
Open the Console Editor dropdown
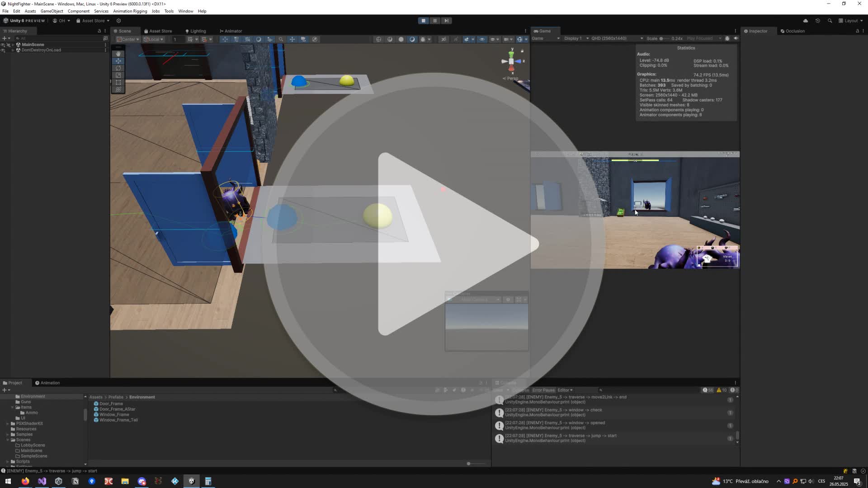pos(565,390)
